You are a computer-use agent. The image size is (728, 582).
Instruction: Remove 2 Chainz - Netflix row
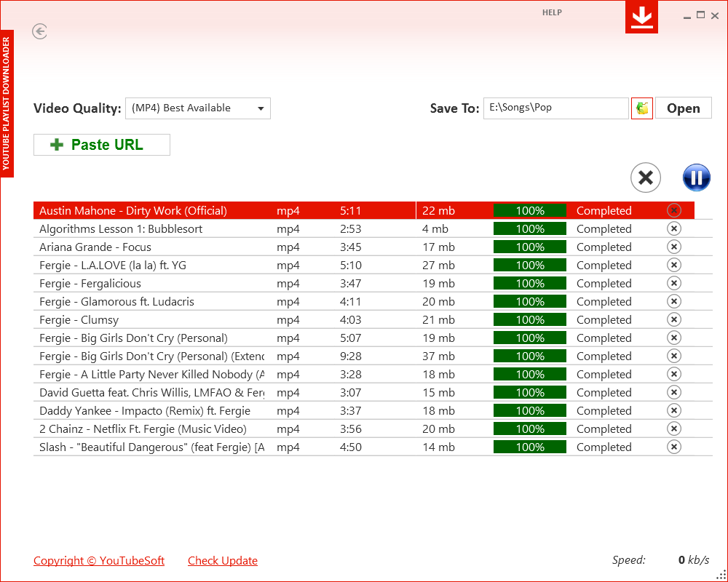point(673,428)
